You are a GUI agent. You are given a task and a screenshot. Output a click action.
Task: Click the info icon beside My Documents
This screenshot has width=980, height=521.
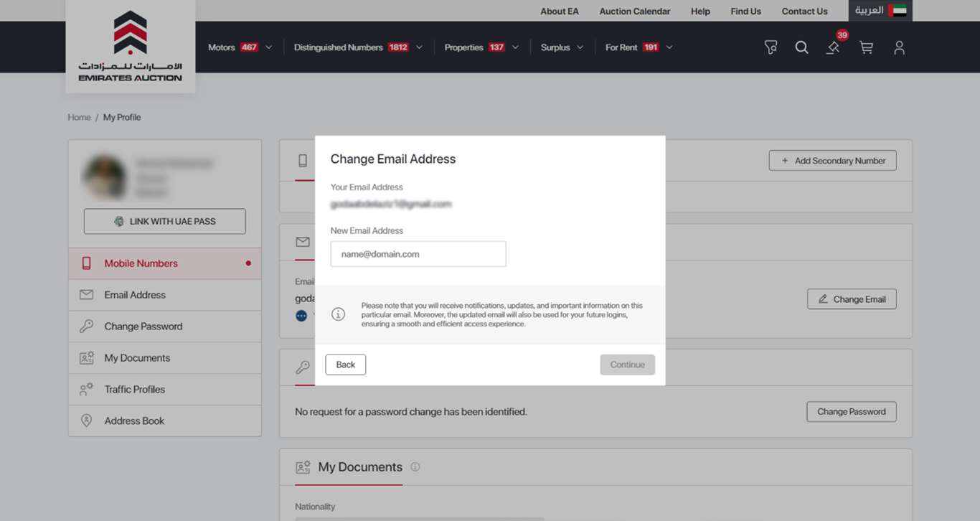click(415, 467)
